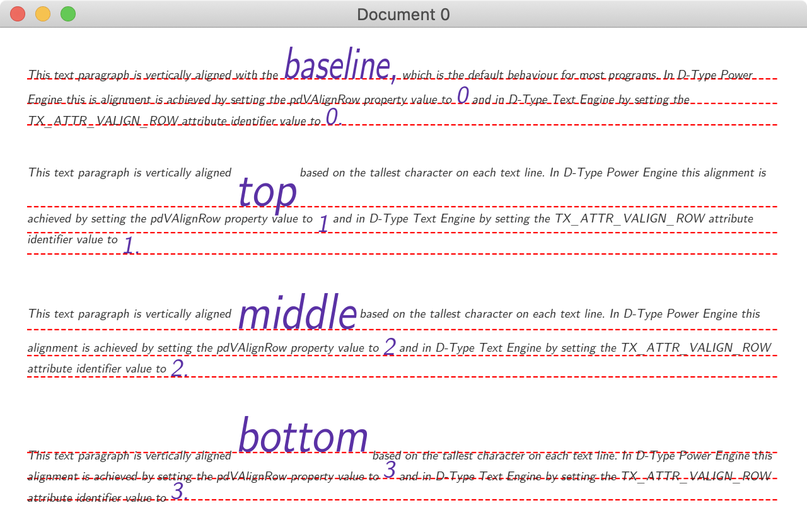Click the purple "3." ending fourth paragraph
807x532 pixels.
180,491
